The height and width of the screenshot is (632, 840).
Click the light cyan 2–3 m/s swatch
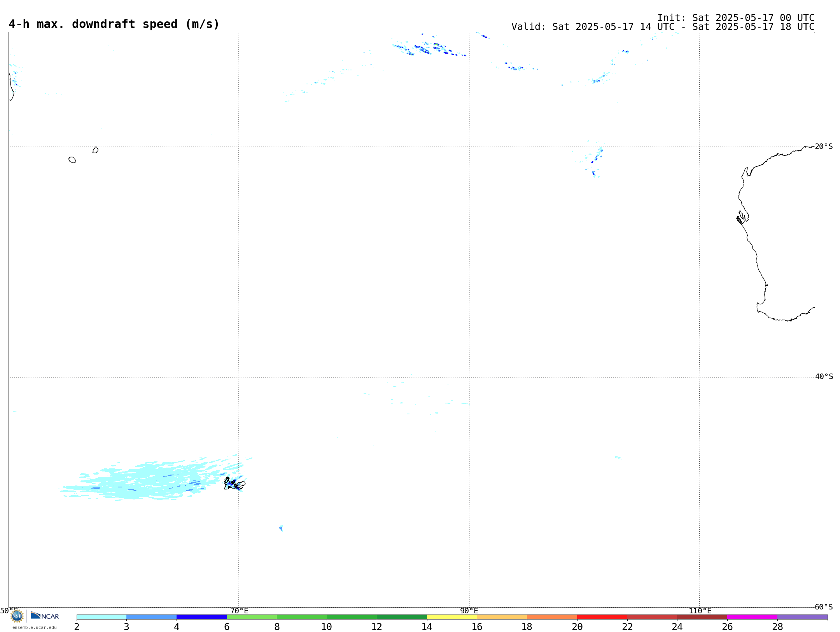coord(101,617)
